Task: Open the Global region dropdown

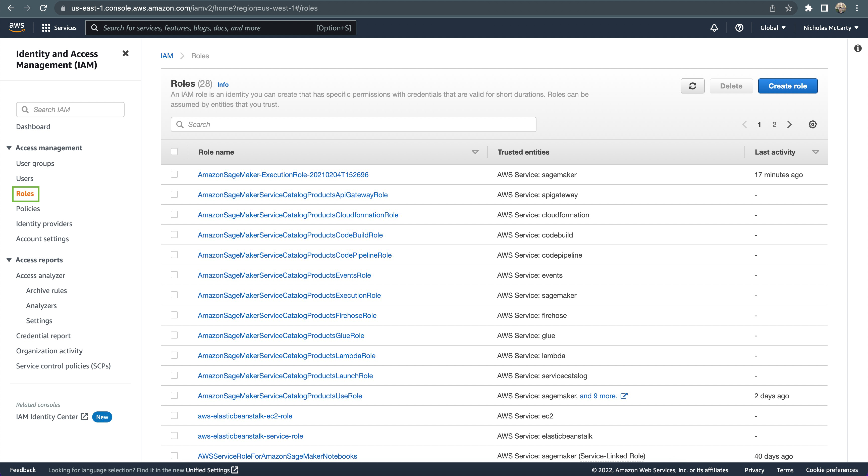Action: (773, 28)
